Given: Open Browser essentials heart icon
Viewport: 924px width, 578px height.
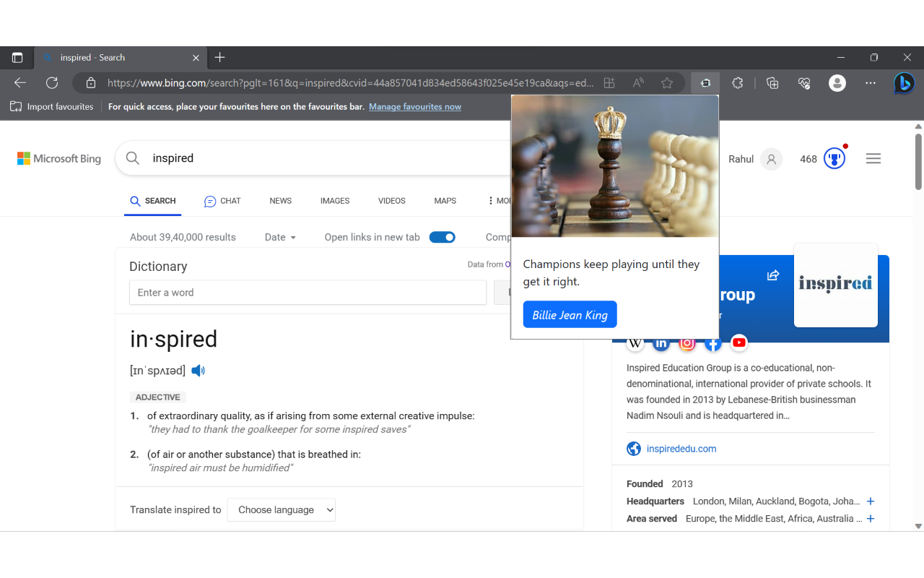Looking at the screenshot, I should pos(804,83).
